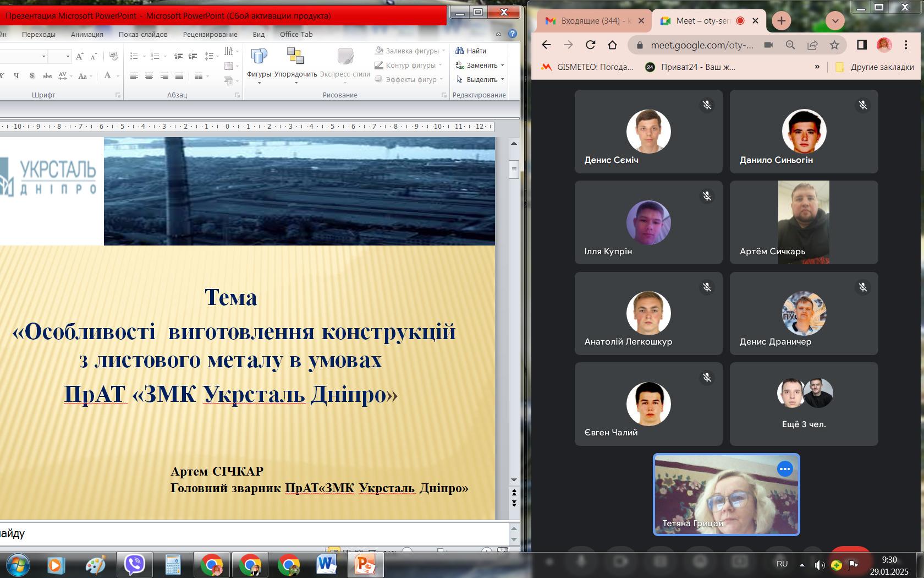The width and height of the screenshot is (924, 578).
Task: Click the zoom magnifier icon in address bar
Action: (x=790, y=45)
